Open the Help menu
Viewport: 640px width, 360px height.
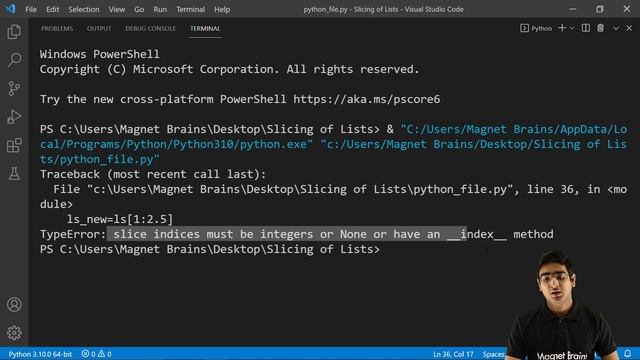coord(222,9)
